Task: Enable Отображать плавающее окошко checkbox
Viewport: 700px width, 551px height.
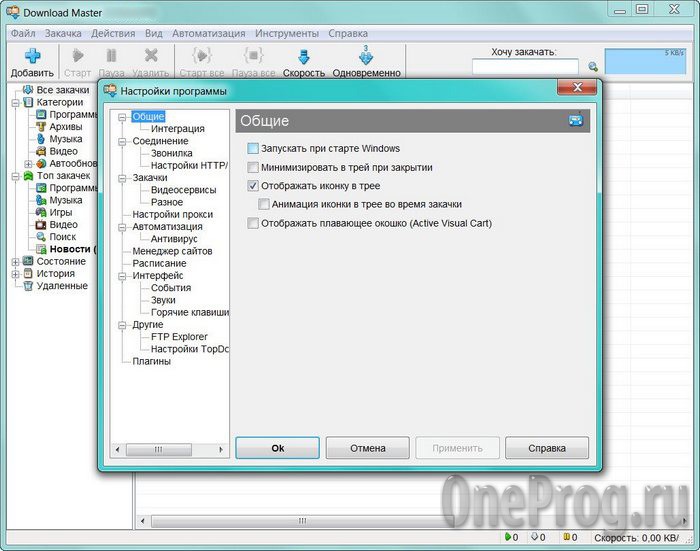Action: click(x=253, y=223)
